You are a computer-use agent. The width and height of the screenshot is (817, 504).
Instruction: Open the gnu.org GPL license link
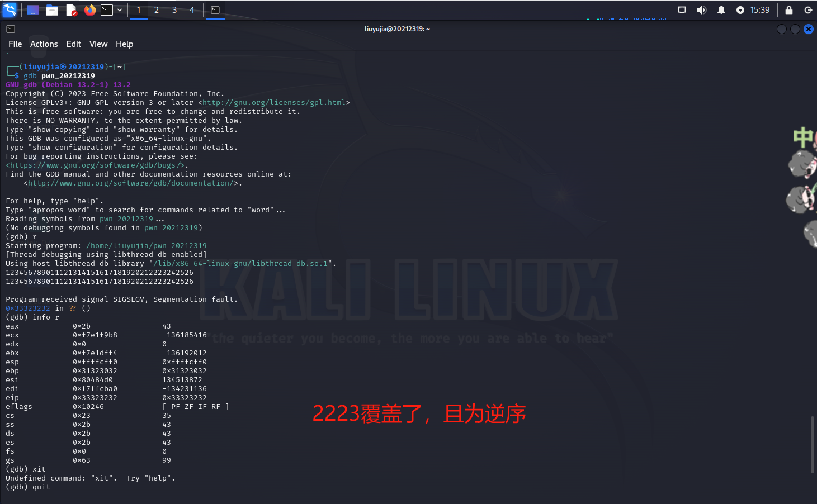275,102
